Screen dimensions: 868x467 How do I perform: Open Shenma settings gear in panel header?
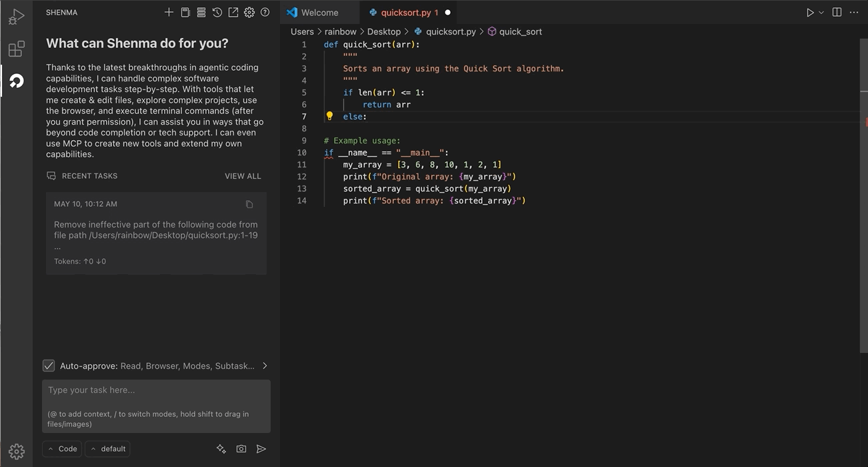click(x=249, y=12)
